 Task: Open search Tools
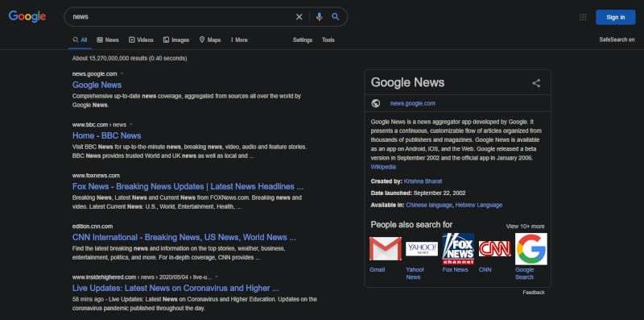click(328, 39)
